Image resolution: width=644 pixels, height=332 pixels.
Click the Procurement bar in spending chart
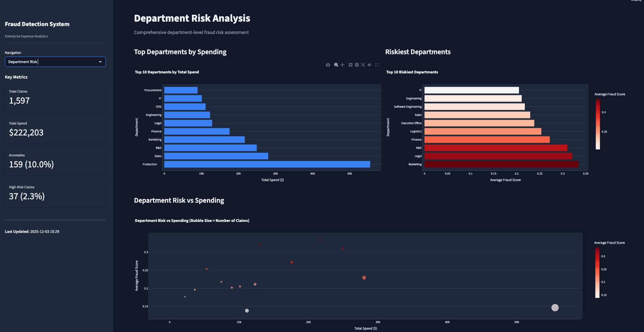click(181, 90)
